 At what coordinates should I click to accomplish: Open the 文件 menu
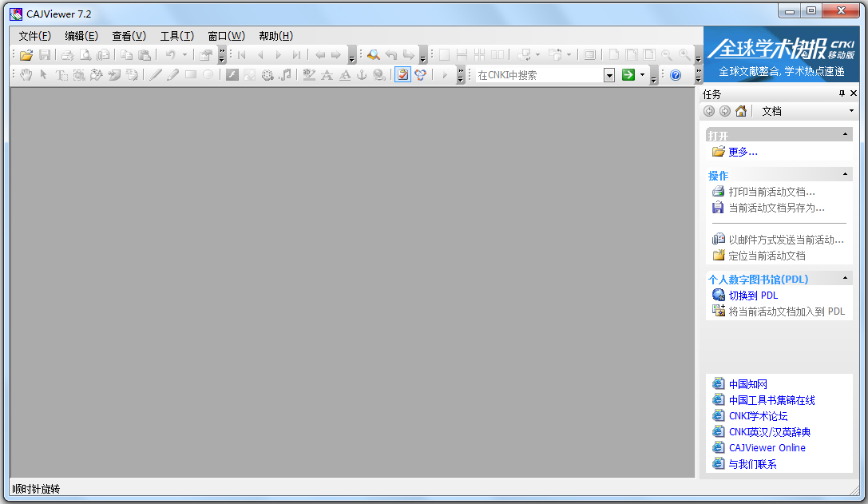(34, 36)
